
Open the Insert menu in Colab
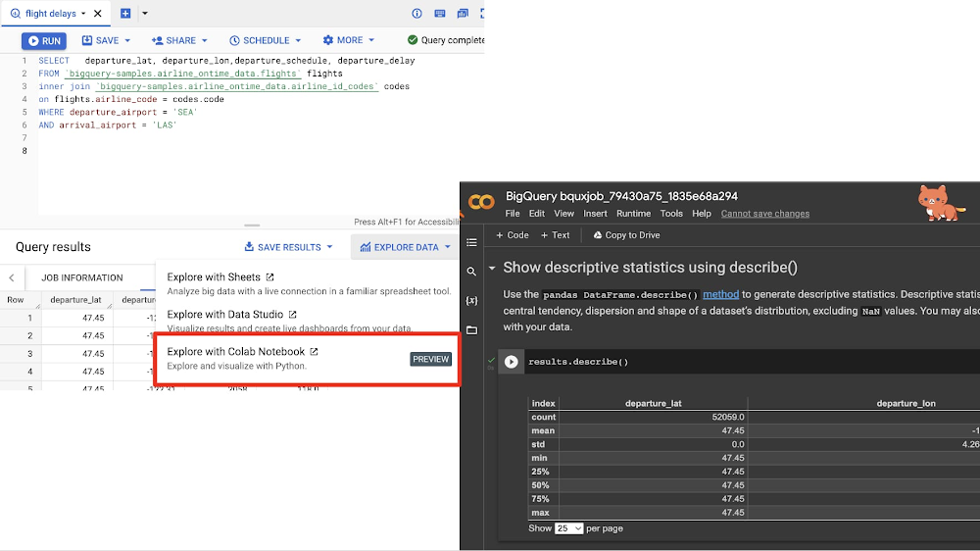tap(595, 214)
